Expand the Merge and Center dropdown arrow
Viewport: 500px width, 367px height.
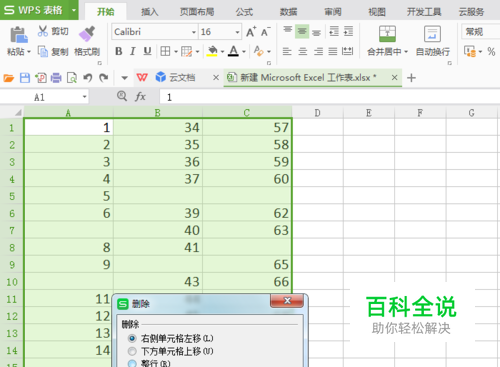[x=406, y=52]
